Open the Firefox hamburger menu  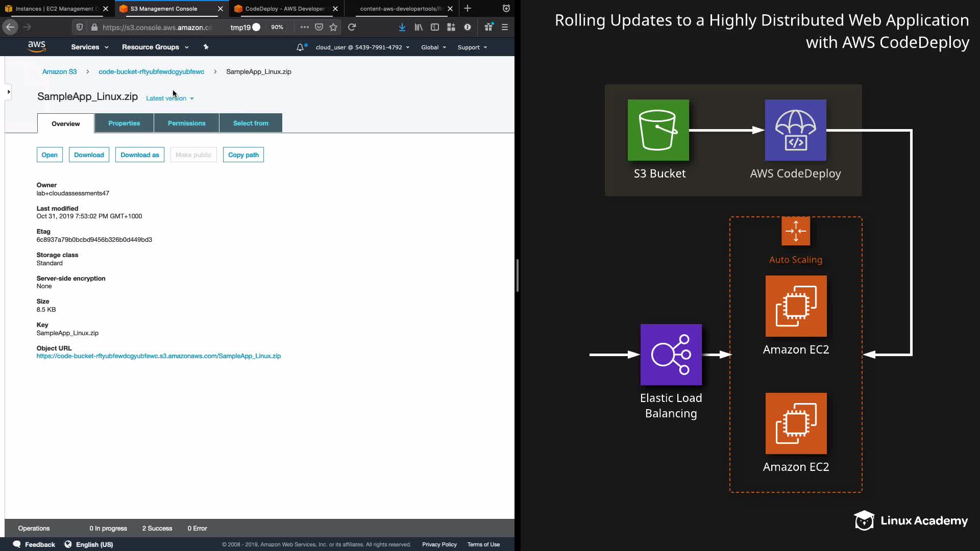[505, 27]
